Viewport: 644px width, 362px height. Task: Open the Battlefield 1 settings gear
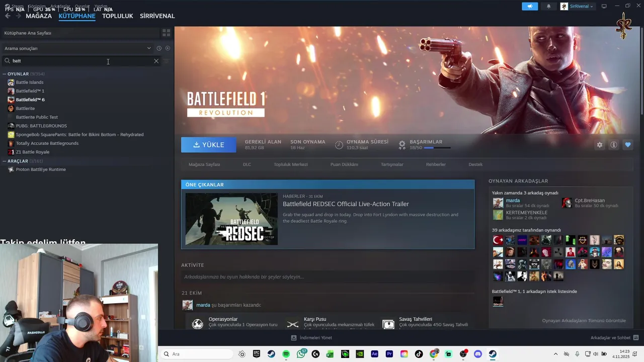coord(600,145)
